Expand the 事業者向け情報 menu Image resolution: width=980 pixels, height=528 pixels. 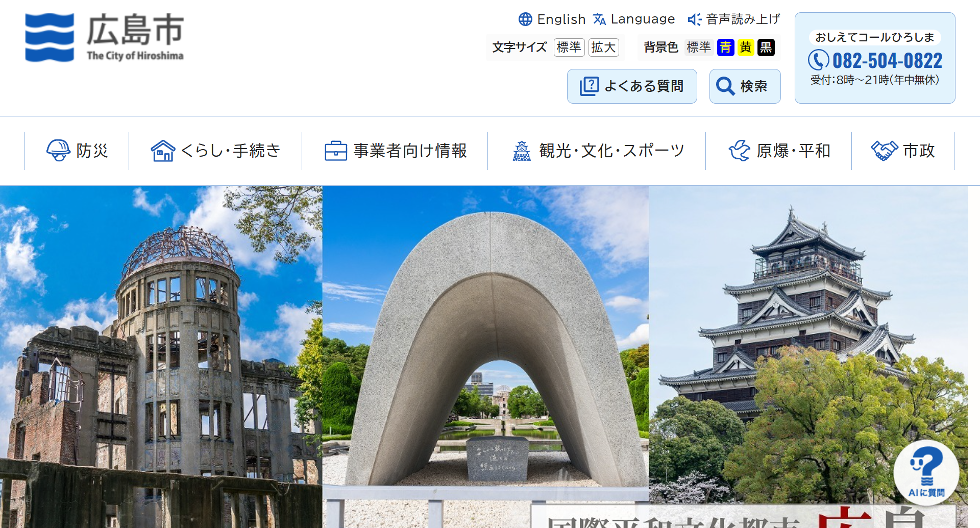(396, 151)
